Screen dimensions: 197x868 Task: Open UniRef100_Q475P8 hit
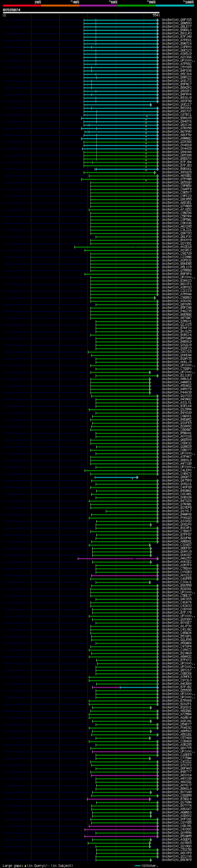click(177, 481)
